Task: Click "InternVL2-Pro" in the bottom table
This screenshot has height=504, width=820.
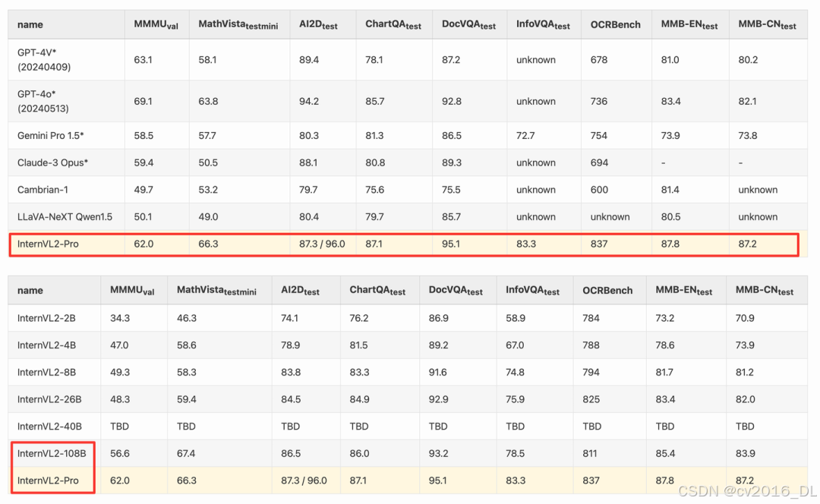Action: click(48, 480)
